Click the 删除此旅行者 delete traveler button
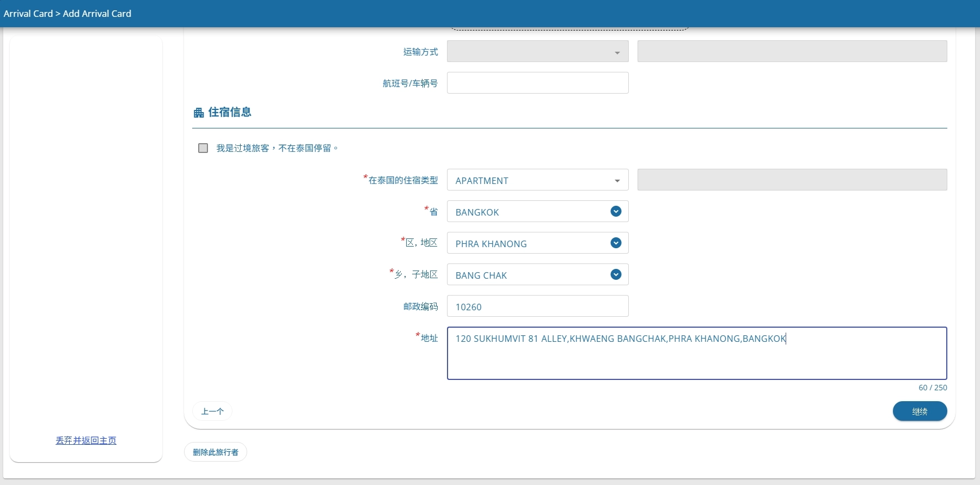 point(216,452)
